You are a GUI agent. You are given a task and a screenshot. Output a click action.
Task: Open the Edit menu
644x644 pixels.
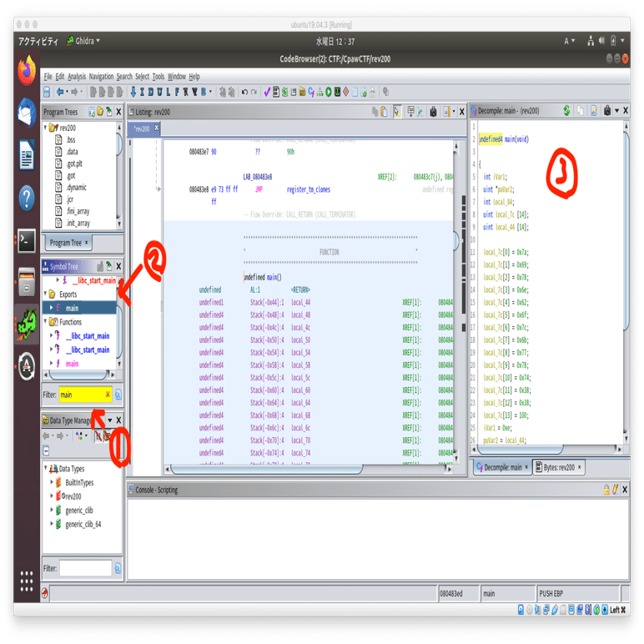point(60,77)
